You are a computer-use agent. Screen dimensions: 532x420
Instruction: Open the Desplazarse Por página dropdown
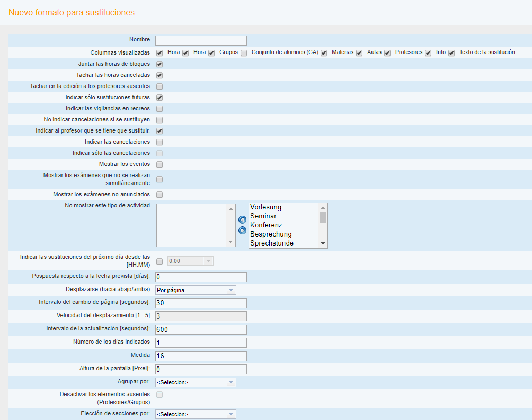pos(196,290)
